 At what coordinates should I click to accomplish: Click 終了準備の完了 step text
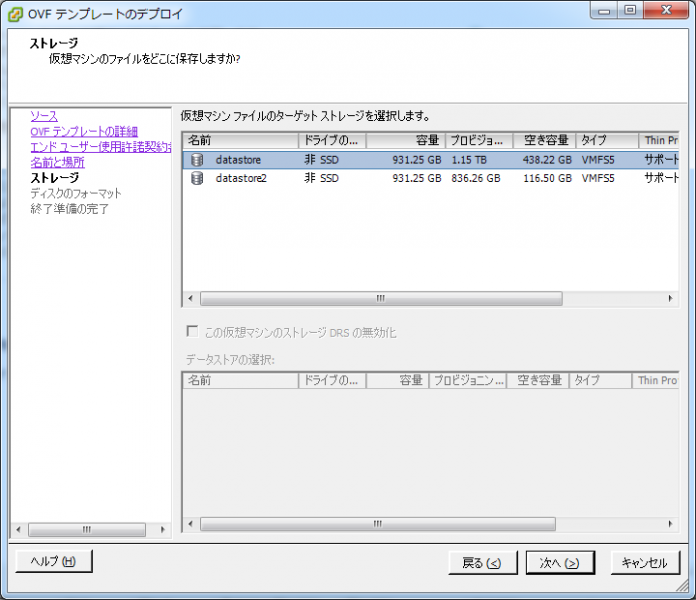pyautogui.click(x=69, y=209)
